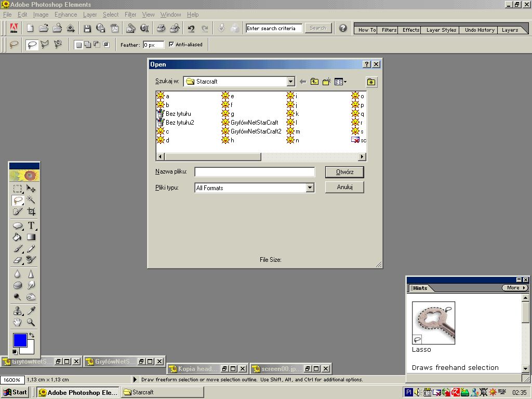Select the Magic Wand tool
The width and height of the screenshot is (532, 399).
pos(31,200)
